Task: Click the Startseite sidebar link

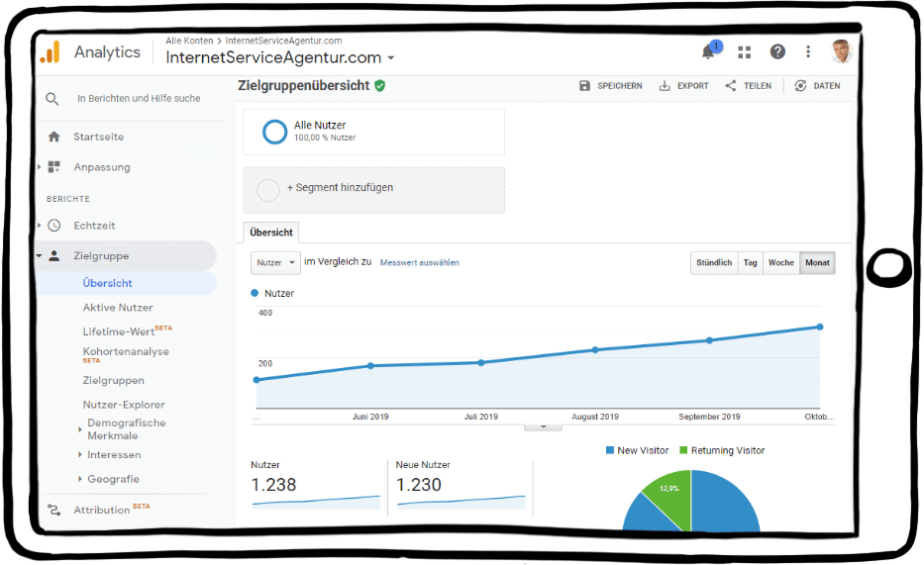Action: [x=98, y=137]
